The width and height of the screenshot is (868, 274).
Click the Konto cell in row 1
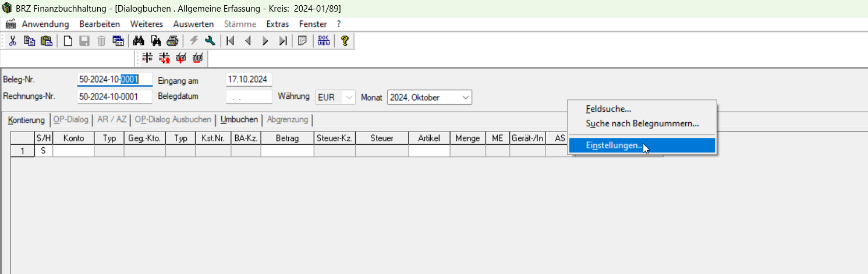pyautogui.click(x=73, y=151)
